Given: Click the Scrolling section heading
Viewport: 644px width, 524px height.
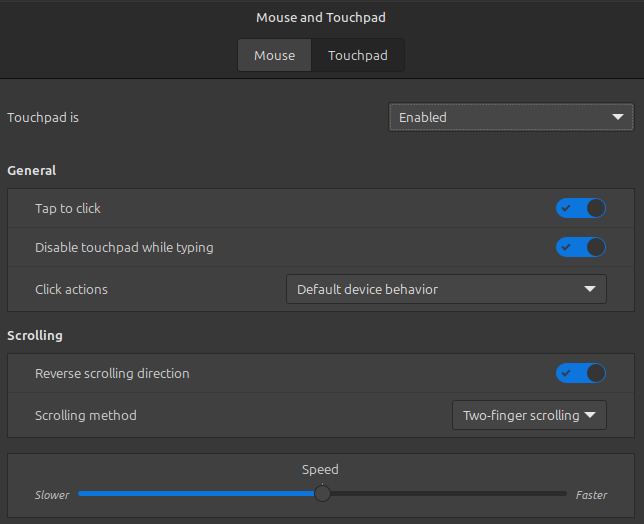Looking at the screenshot, I should coord(35,335).
